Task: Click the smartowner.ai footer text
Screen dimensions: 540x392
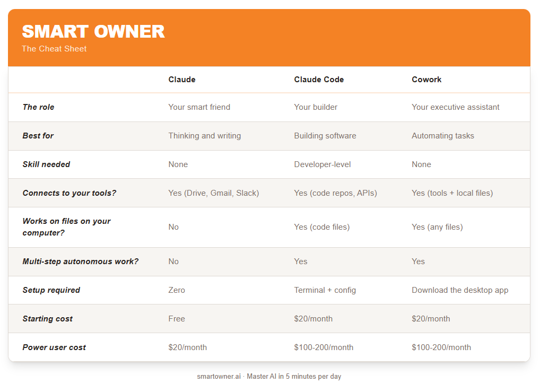Action: pos(269,377)
